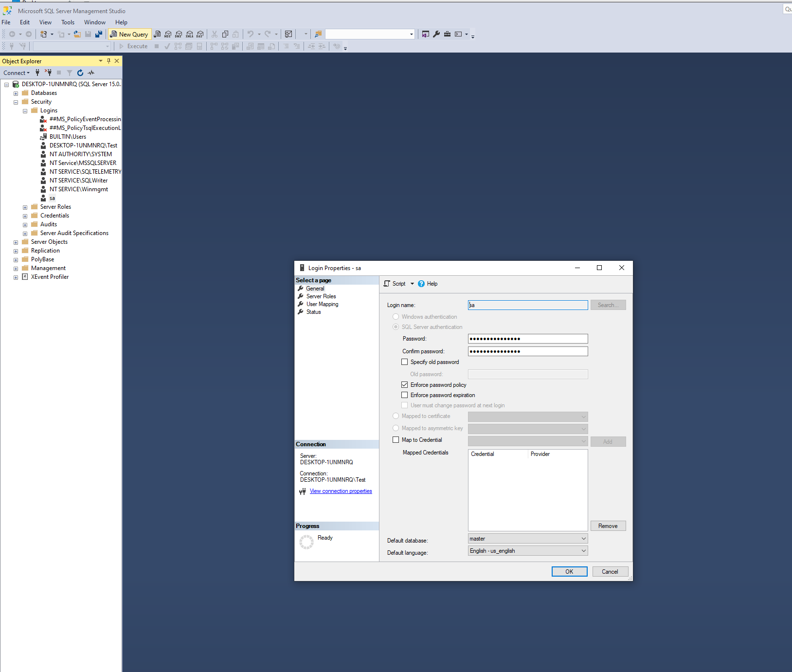Open the Default language dropdown
The image size is (792, 672).
click(x=528, y=551)
